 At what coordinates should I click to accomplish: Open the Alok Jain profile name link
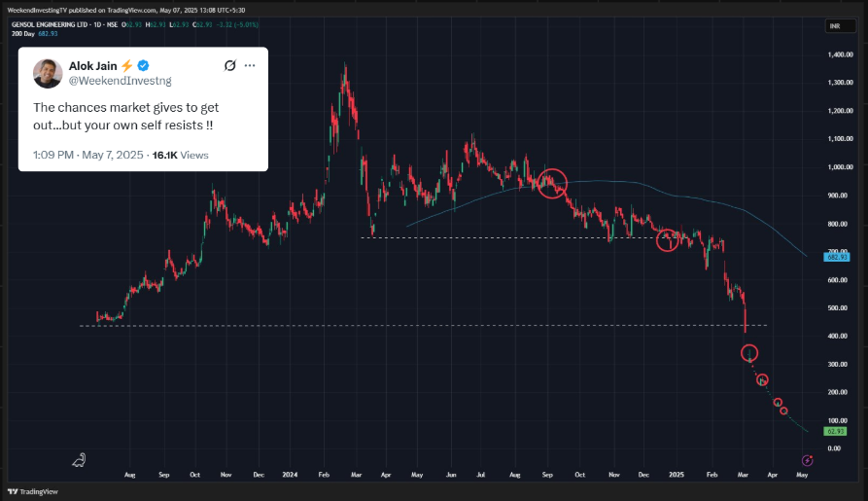click(x=93, y=66)
